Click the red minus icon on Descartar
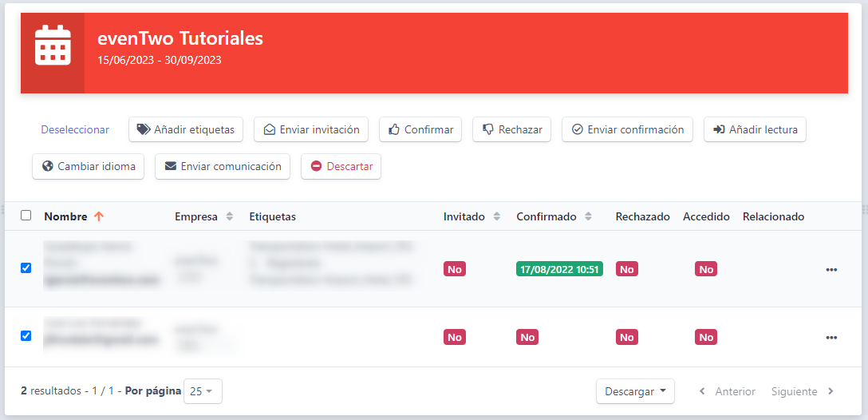This screenshot has width=868, height=420. pos(316,166)
